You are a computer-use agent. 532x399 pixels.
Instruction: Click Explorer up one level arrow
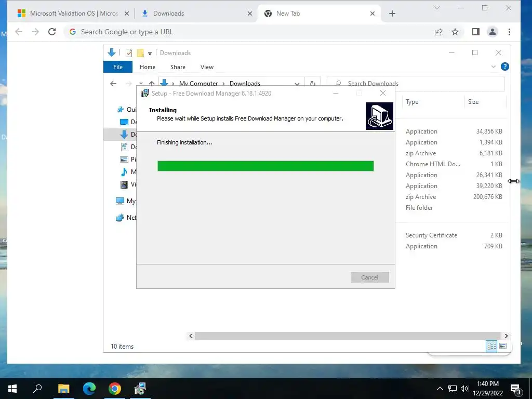pyautogui.click(x=152, y=83)
